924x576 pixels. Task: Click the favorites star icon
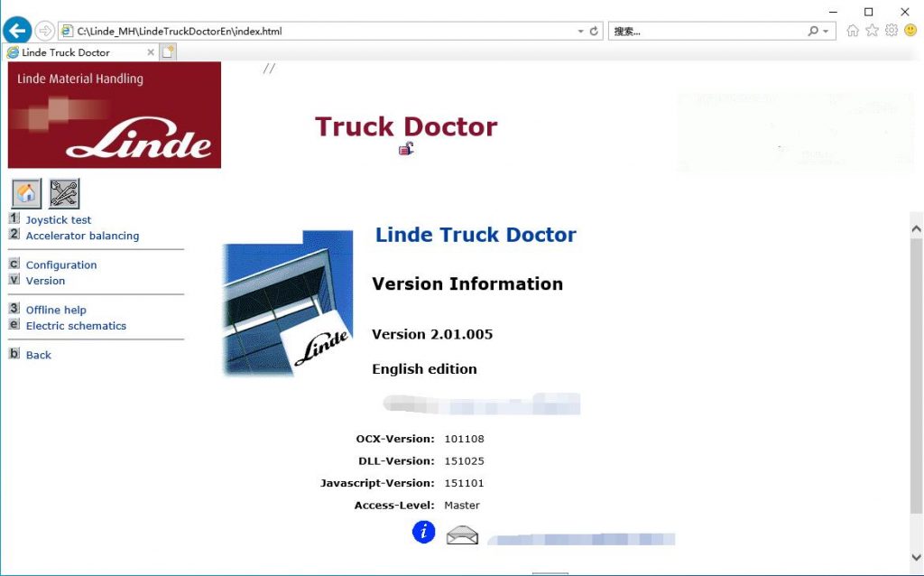[x=872, y=30]
